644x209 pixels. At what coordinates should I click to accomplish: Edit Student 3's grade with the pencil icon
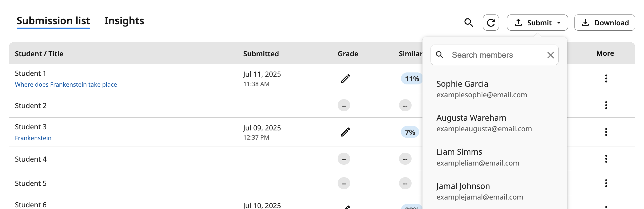(346, 132)
